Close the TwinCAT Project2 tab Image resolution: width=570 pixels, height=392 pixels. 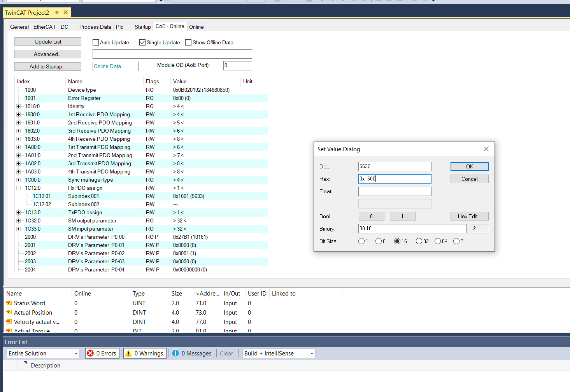[x=66, y=12]
